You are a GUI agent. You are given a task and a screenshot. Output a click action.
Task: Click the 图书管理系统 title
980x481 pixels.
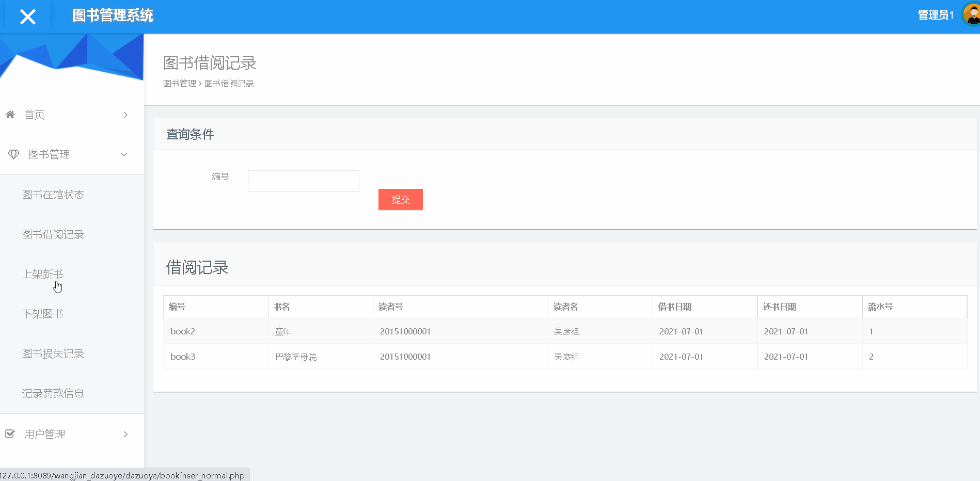(113, 15)
